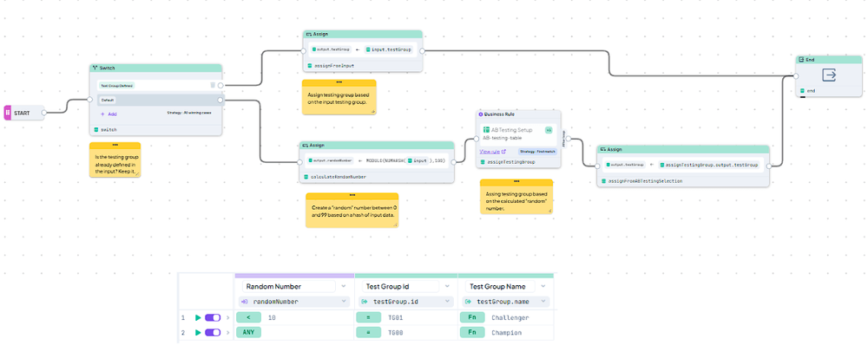
Task: Open the Test Group Id column title dropdown
Action: click(447, 286)
